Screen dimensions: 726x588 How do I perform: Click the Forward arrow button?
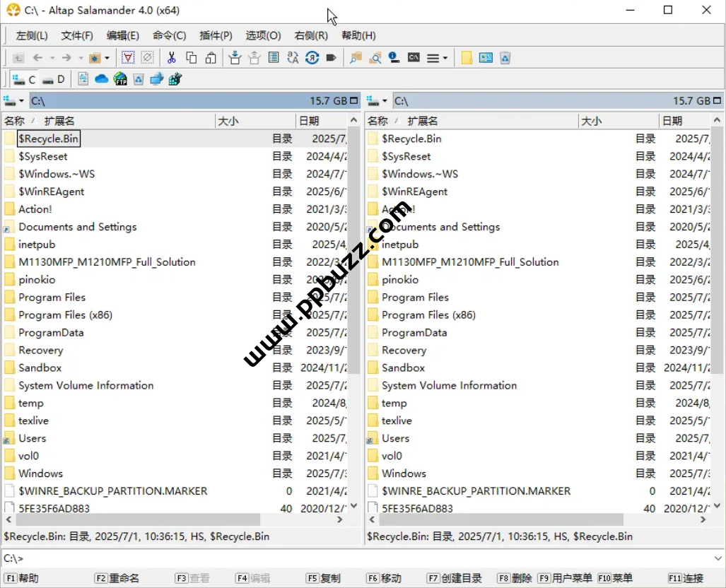point(66,58)
